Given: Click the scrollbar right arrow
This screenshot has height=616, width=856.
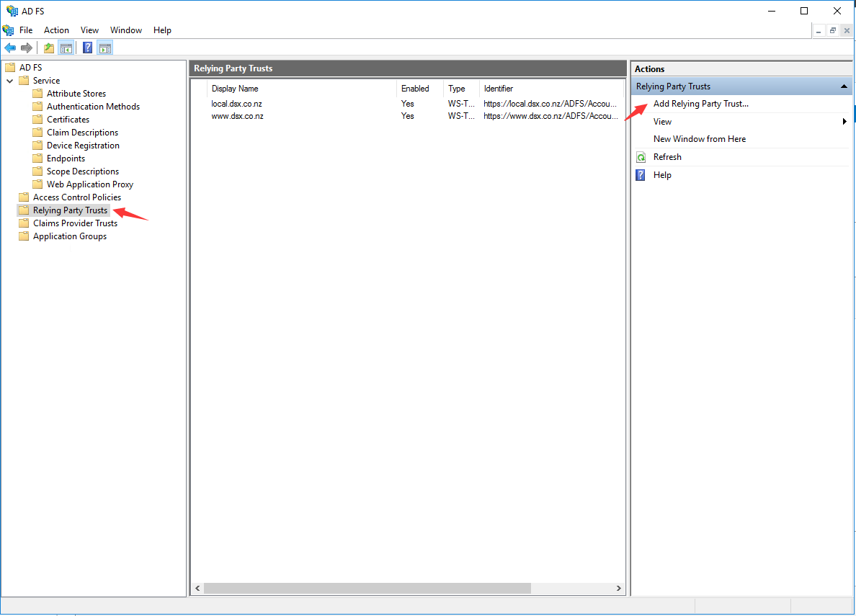Looking at the screenshot, I should click(x=618, y=588).
